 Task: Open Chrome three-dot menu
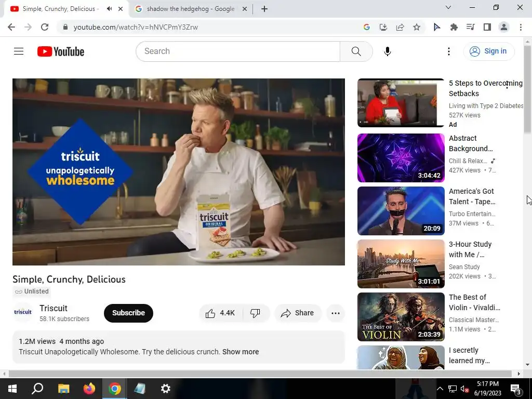pyautogui.click(x=521, y=27)
